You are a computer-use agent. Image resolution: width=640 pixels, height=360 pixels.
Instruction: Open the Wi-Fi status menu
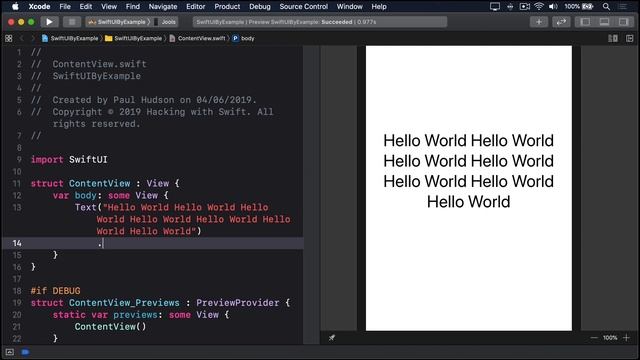coord(539,7)
